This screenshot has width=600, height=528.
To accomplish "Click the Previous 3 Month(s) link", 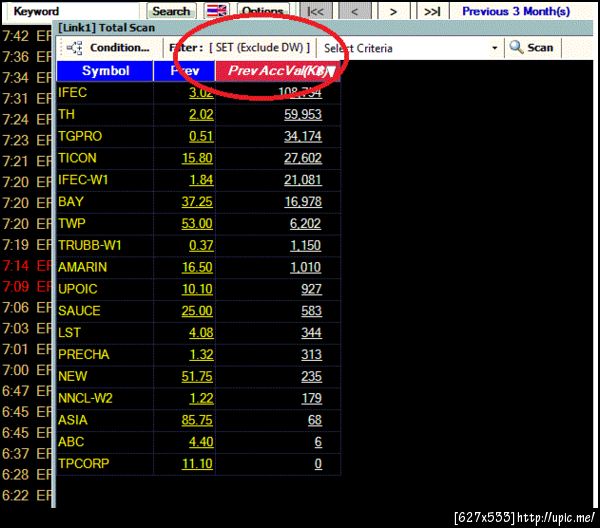I will 516,11.
